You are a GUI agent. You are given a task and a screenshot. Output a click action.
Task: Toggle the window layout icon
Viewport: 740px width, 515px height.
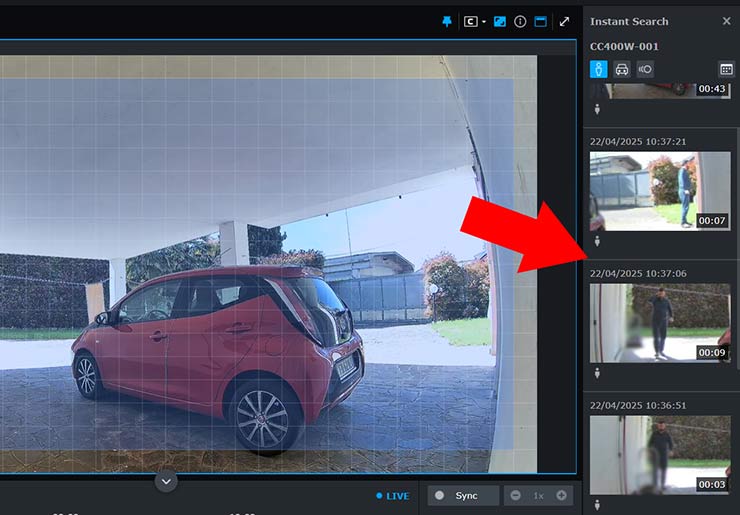click(540, 21)
